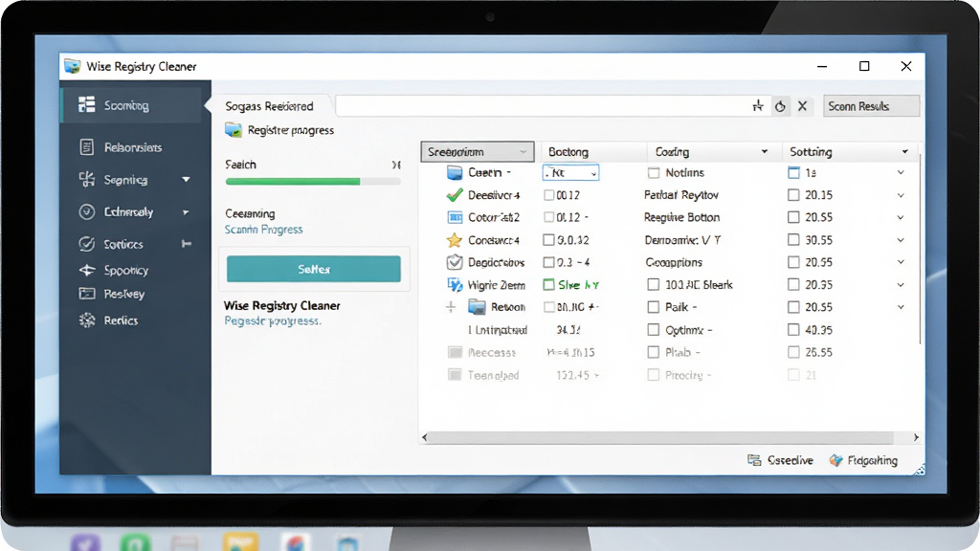Click the Fidgoshing icon in footer
Screen dimensions: 980x551
point(836,460)
